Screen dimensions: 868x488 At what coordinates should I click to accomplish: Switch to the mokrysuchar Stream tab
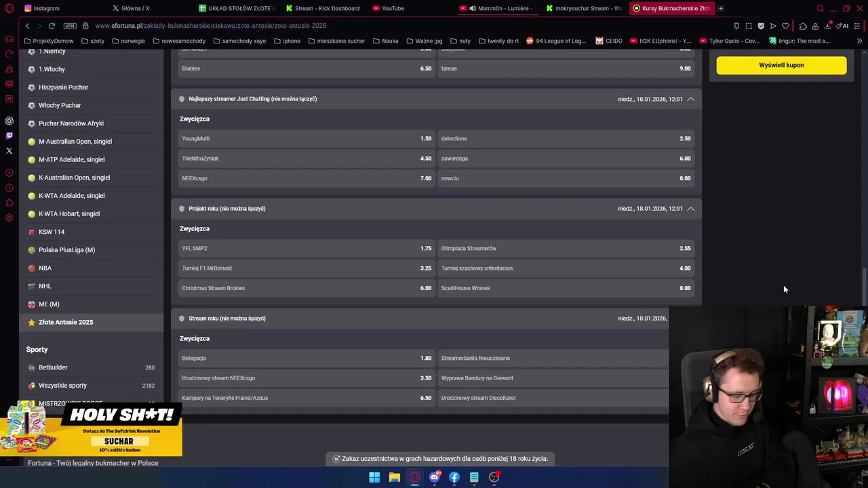[585, 8]
